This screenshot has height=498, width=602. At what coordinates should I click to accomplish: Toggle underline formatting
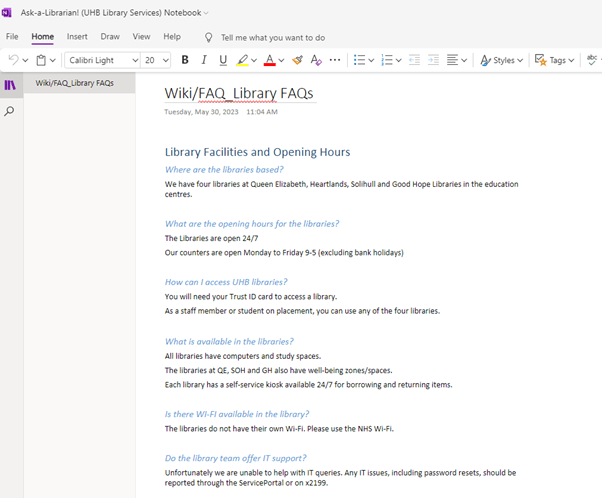(x=223, y=60)
